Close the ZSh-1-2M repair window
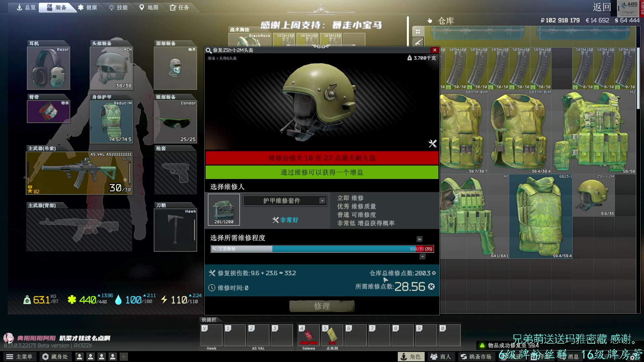This screenshot has width=644, height=362. coord(435,50)
